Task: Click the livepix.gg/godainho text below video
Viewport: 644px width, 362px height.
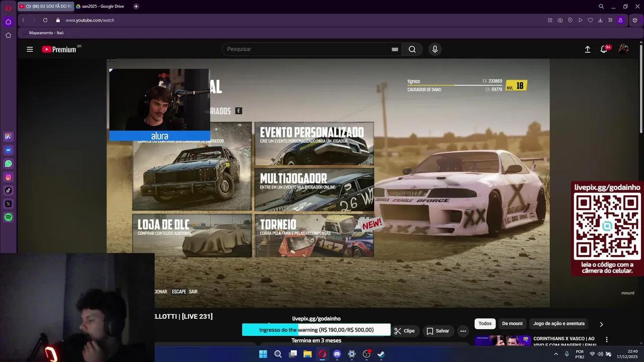Action: point(316,319)
